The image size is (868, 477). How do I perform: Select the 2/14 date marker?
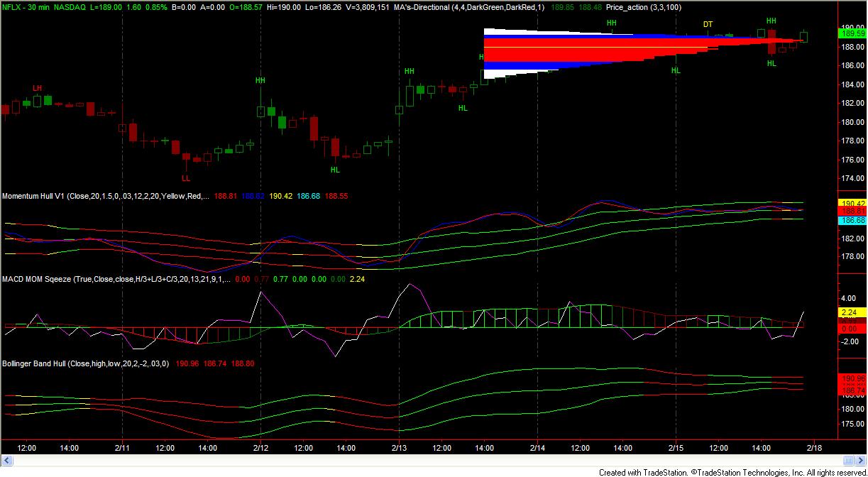point(537,449)
